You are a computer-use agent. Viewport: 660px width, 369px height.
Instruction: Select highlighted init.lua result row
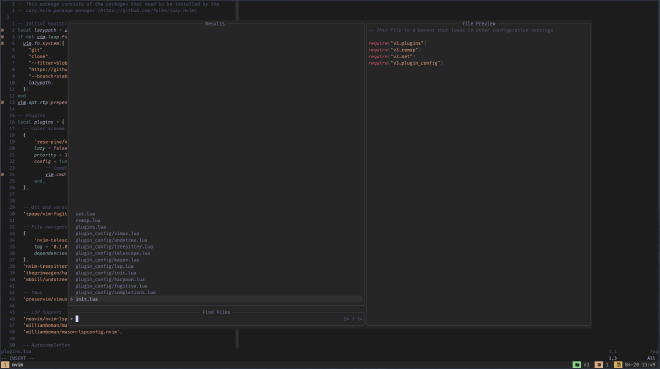pos(216,299)
